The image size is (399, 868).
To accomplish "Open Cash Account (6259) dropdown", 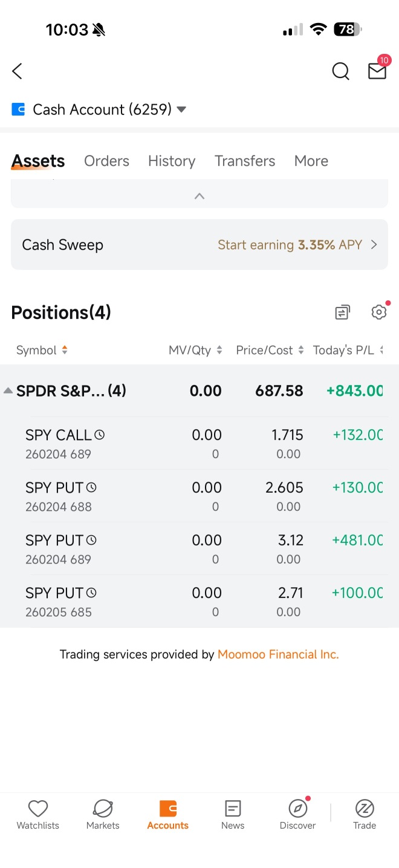I will coord(99,110).
